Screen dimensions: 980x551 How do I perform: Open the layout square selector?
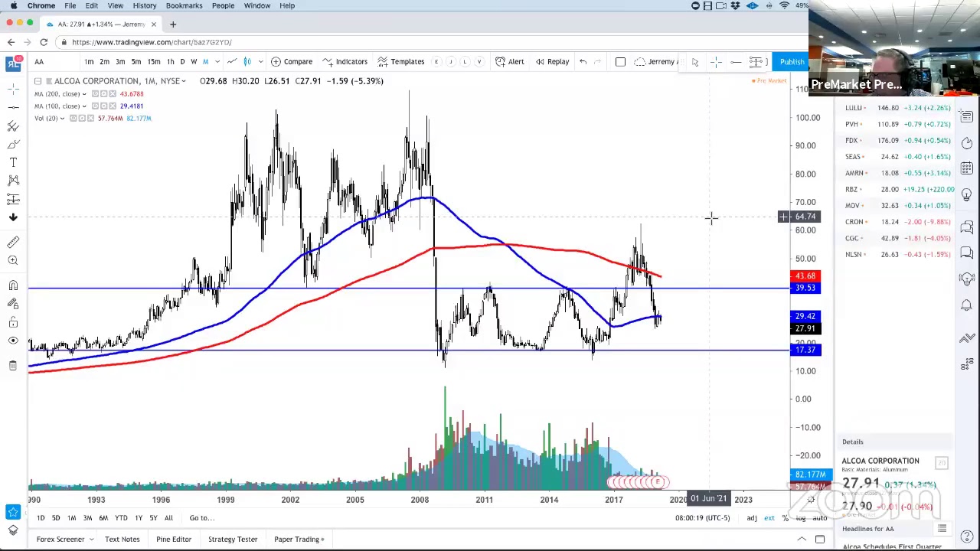pos(620,61)
